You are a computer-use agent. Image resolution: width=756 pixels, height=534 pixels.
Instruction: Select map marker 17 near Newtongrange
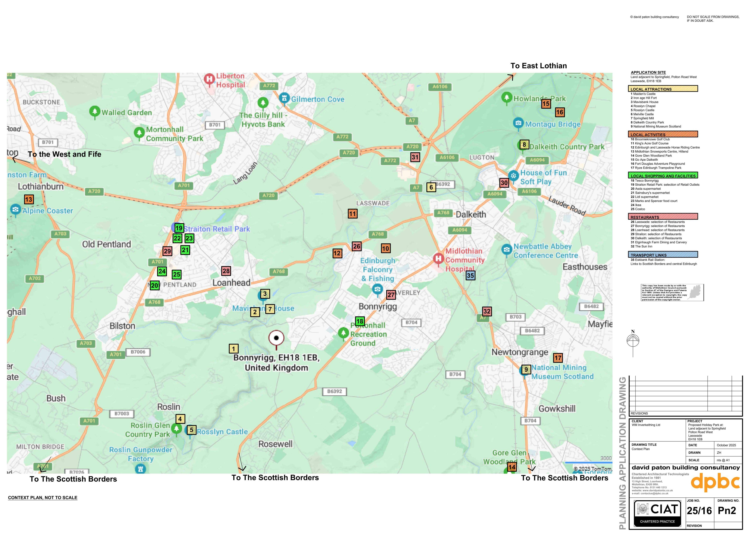[558, 358]
